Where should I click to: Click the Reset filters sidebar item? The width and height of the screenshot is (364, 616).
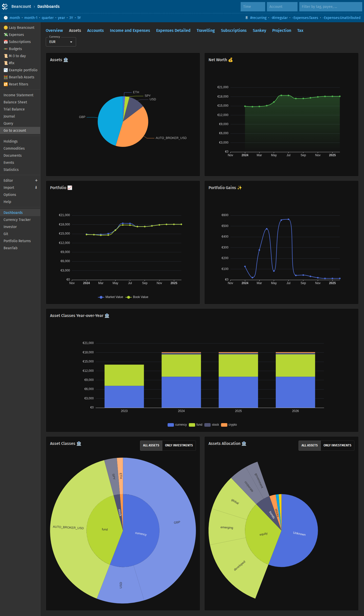[16, 84]
